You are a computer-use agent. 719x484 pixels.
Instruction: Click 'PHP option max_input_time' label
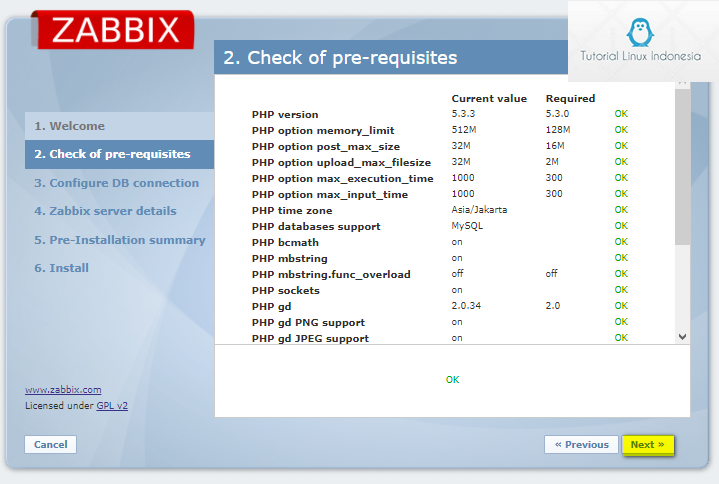click(x=330, y=195)
